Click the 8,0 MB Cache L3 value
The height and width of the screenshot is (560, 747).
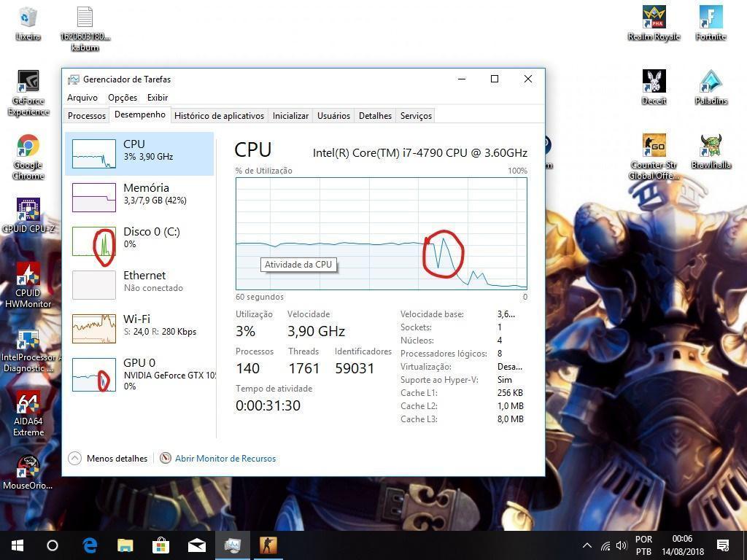(x=510, y=419)
